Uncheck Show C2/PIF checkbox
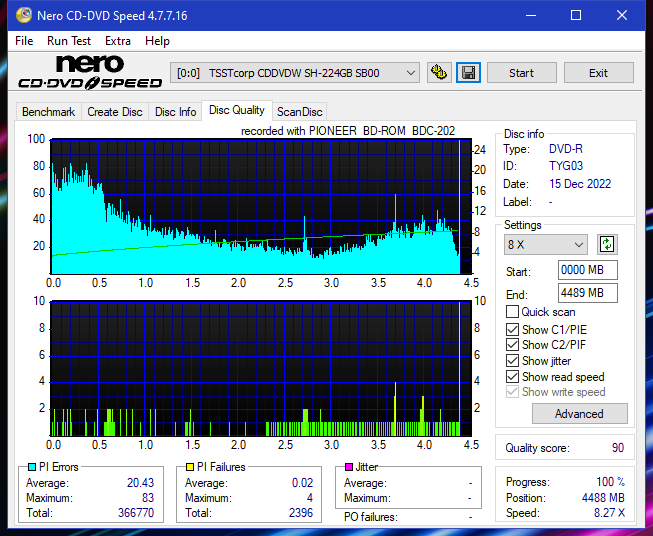This screenshot has height=536, width=653. [512, 345]
